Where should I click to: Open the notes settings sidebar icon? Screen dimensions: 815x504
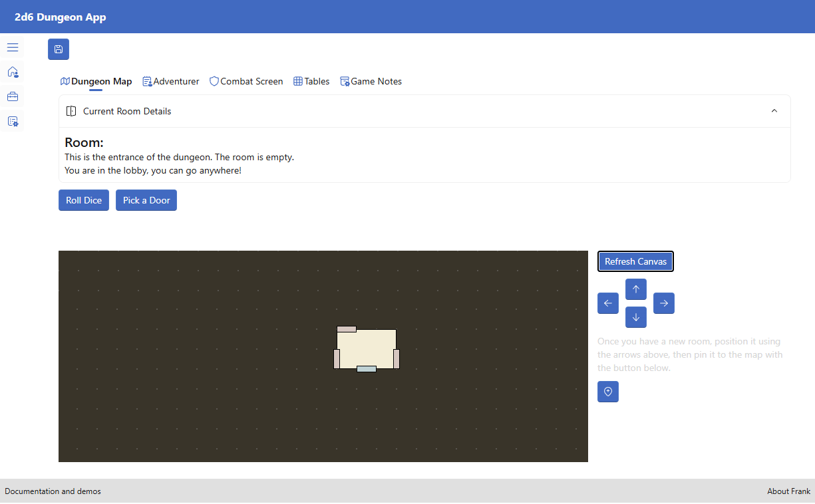pos(13,121)
